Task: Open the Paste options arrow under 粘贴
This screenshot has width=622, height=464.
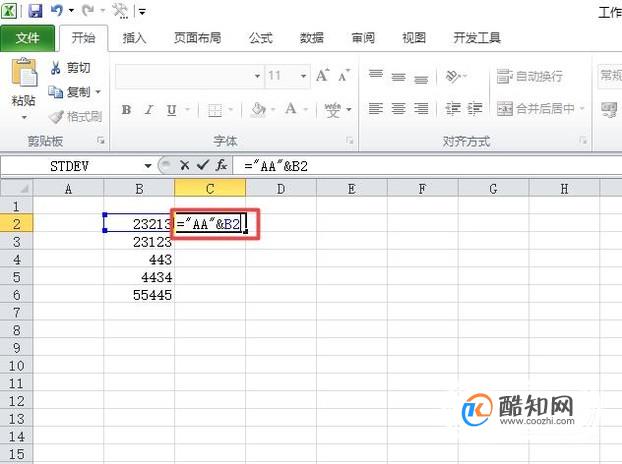Action: pos(24,118)
